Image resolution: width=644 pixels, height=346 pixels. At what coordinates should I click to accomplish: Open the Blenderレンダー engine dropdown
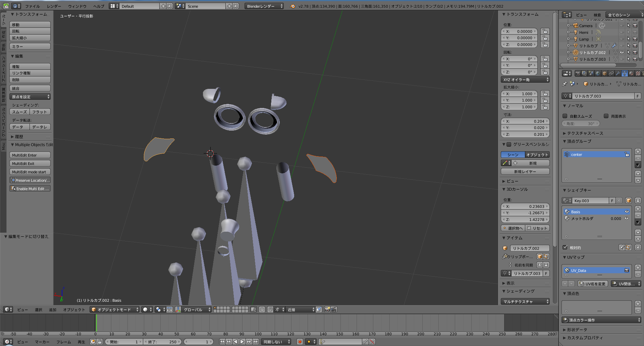coord(264,6)
